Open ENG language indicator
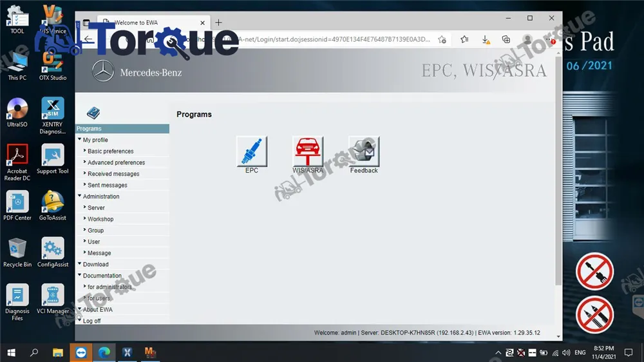This screenshot has width=644, height=362. (580, 352)
